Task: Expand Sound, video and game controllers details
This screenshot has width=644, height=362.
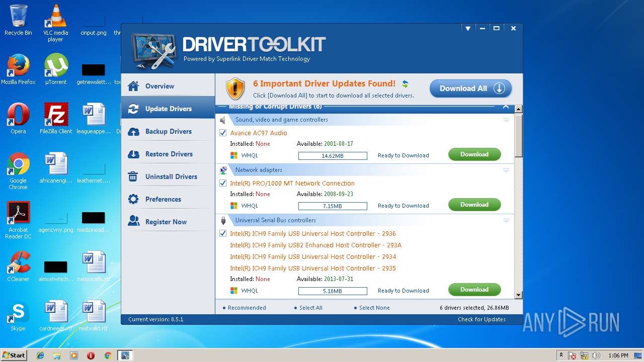Action: [x=506, y=120]
